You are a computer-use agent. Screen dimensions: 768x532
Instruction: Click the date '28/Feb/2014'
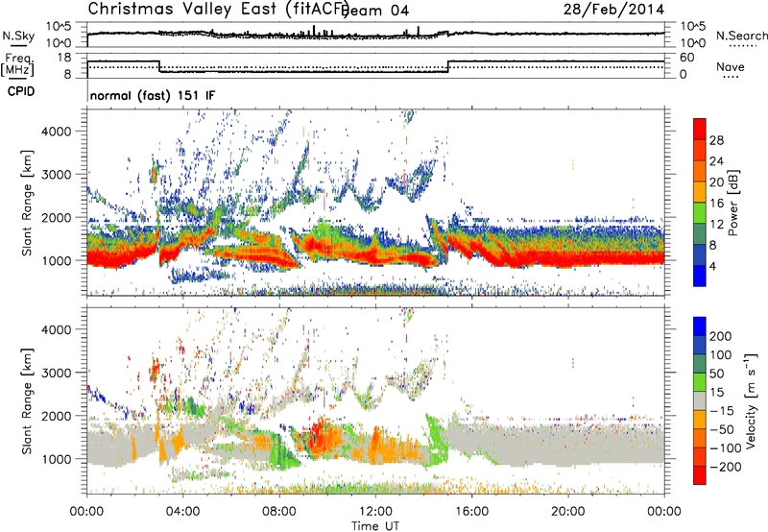(x=613, y=9)
